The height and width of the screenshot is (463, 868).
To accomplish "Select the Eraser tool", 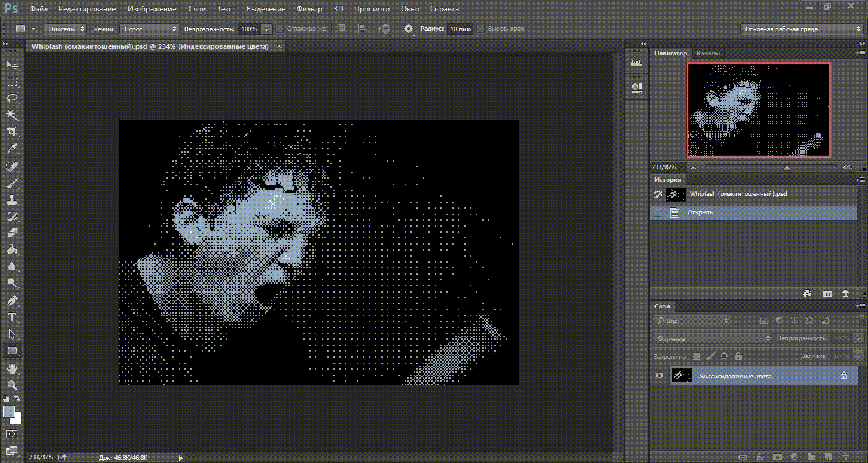I will click(x=12, y=233).
